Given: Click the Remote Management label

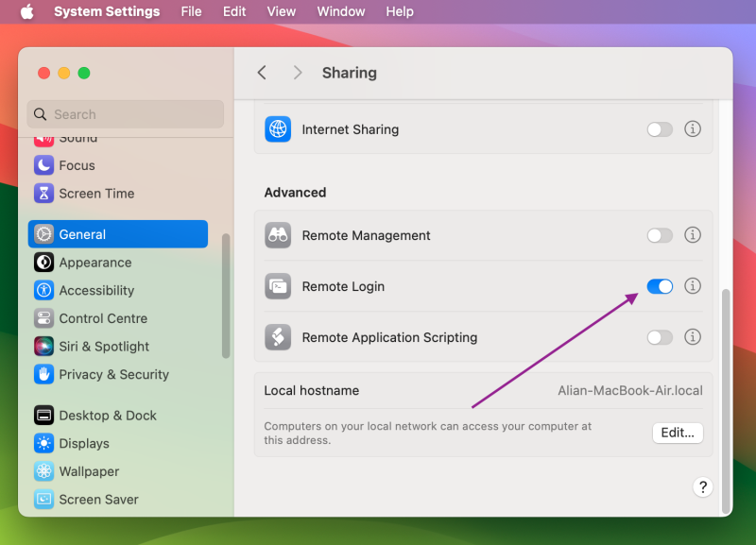Looking at the screenshot, I should 366,235.
